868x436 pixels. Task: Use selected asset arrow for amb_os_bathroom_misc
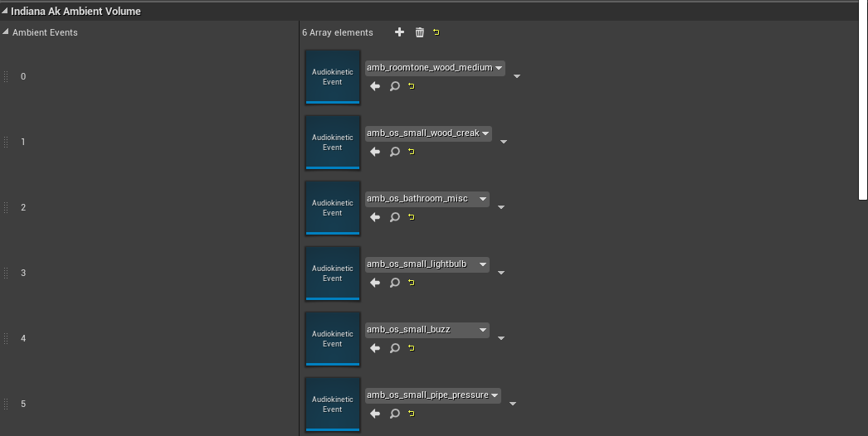pyautogui.click(x=375, y=217)
